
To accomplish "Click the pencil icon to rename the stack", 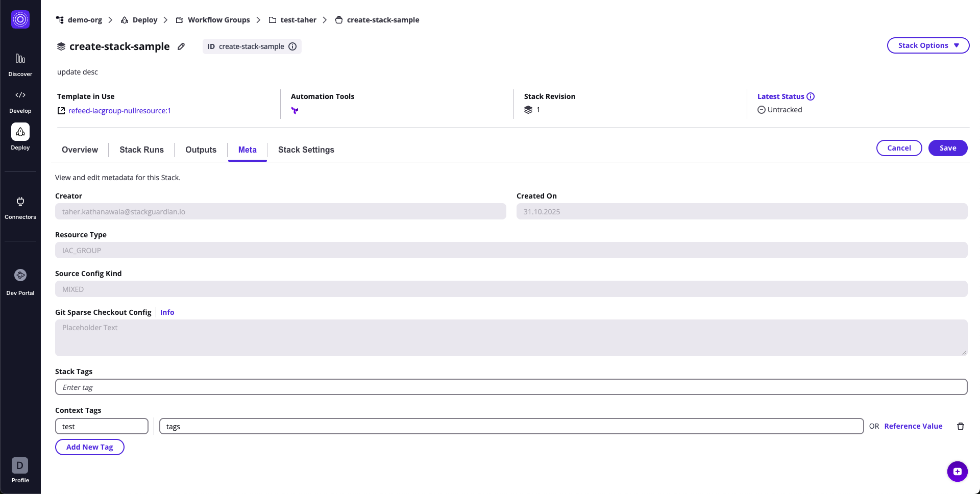I will pos(181,46).
